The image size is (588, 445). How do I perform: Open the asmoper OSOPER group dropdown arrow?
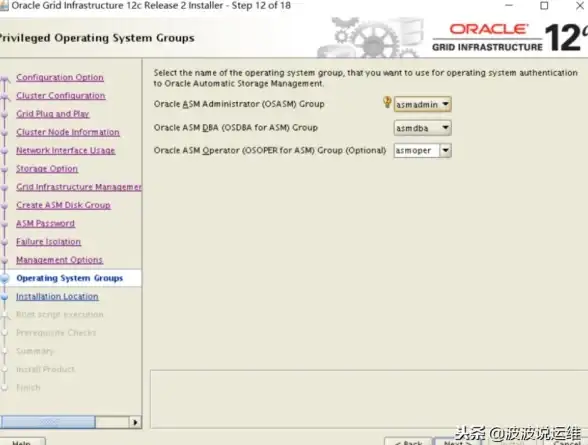click(x=445, y=151)
